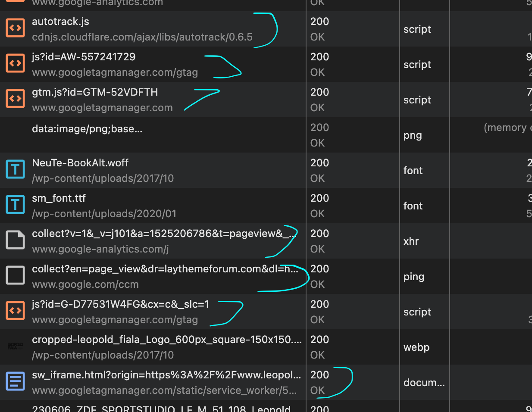
Task: Select the ping icon beside collect?en=page_view
Action: click(x=15, y=275)
